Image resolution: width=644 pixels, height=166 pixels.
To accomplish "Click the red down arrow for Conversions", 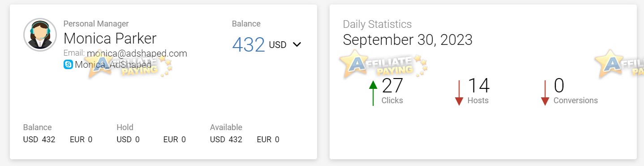I will [545, 93].
